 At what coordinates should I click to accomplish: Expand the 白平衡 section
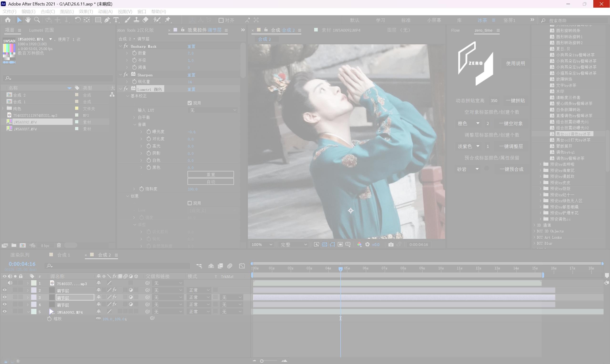tap(134, 117)
